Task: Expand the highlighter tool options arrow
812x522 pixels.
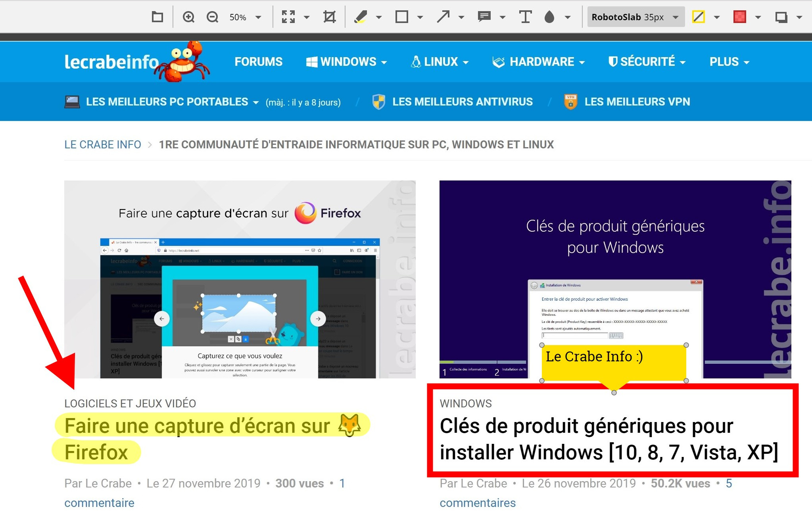Action: pyautogui.click(x=378, y=17)
